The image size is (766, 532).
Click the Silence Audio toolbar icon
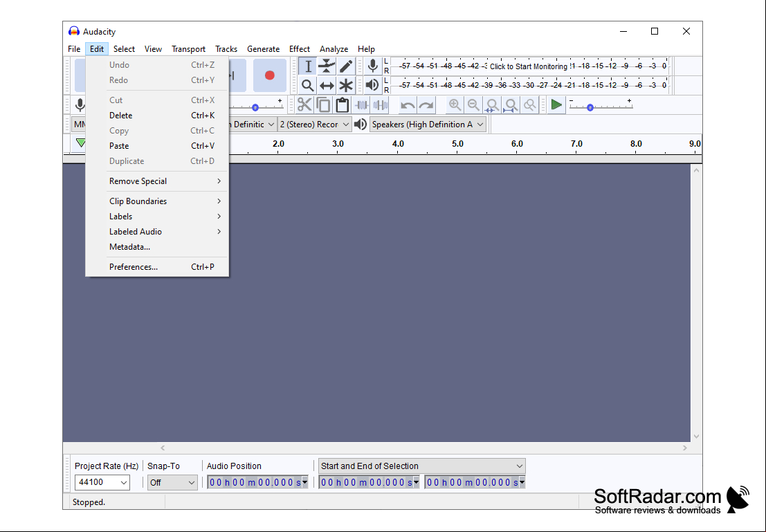coord(381,105)
